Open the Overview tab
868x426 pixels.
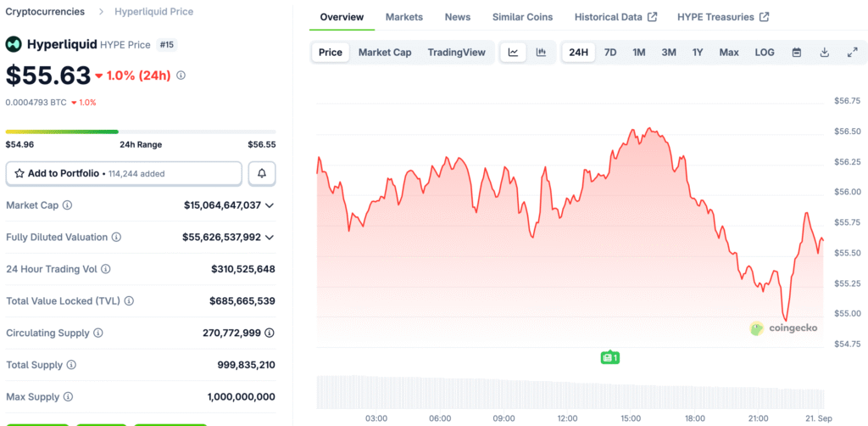(x=342, y=17)
